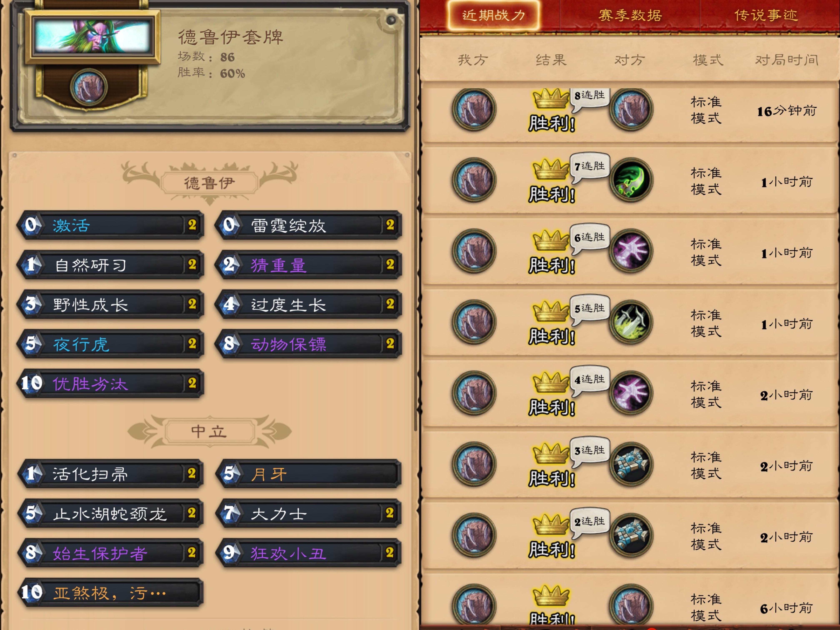Click the Druid opponent icon in 8连胜 row
The image size is (840, 630).
[631, 109]
